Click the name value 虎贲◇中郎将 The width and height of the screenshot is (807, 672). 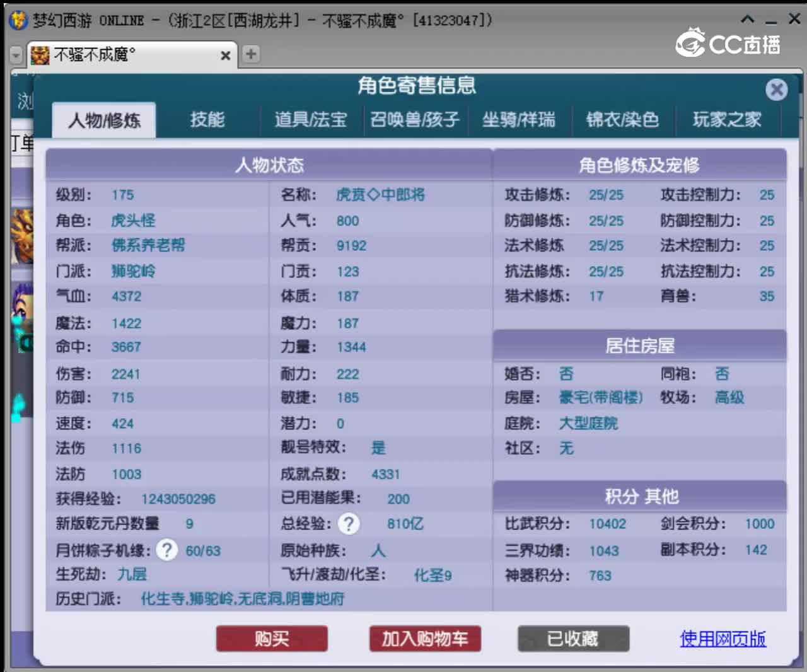click(380, 194)
